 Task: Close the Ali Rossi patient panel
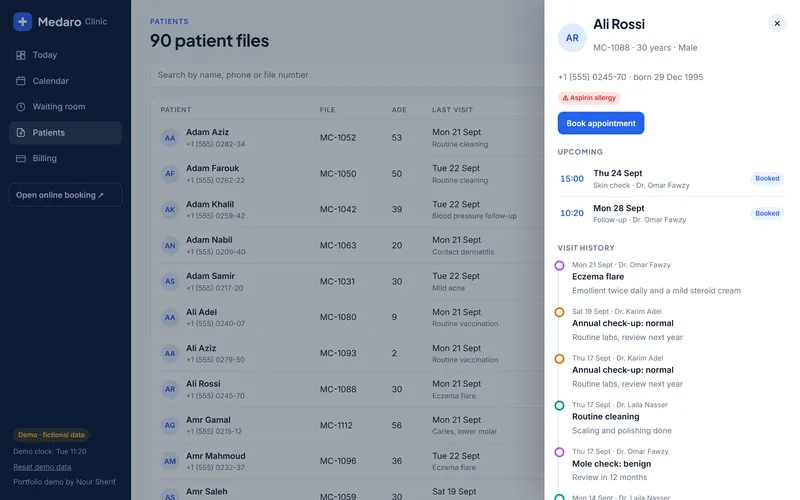777,23
